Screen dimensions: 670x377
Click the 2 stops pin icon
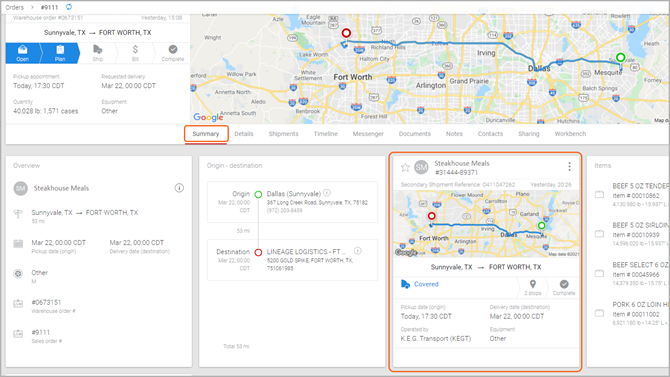coord(532,284)
